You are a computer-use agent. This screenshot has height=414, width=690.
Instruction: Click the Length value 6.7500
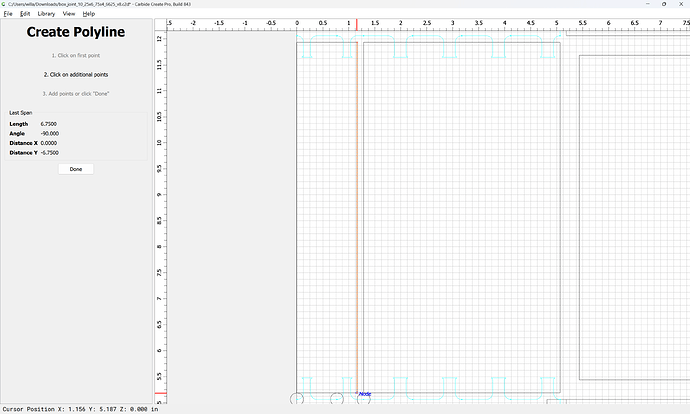click(x=48, y=124)
